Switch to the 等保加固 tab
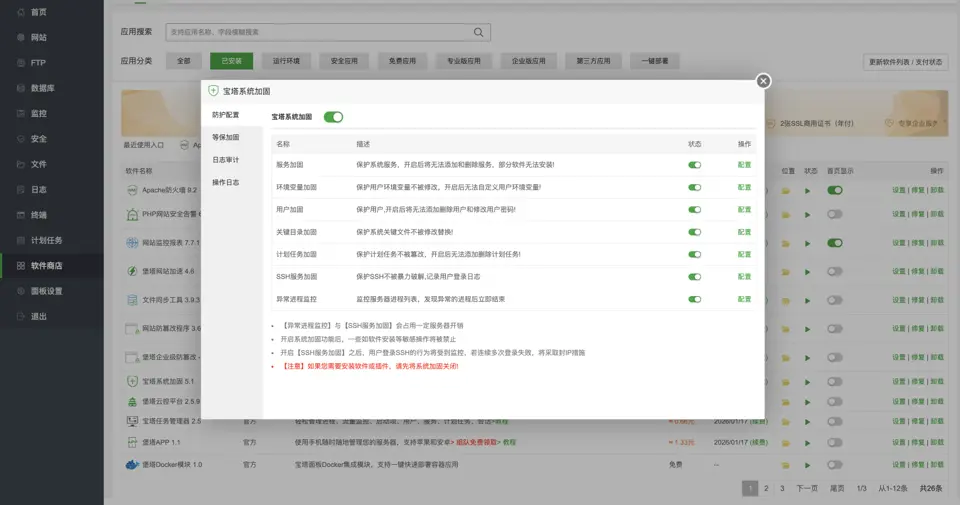The image size is (960, 505). click(232, 138)
